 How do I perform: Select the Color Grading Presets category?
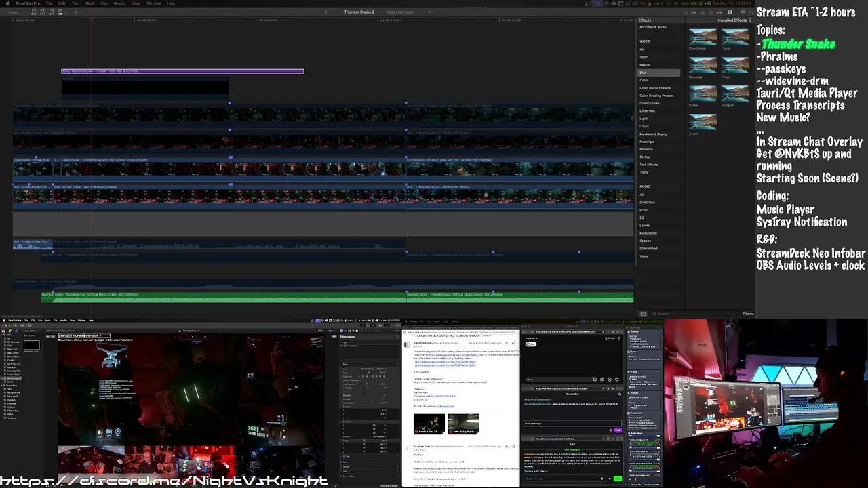pyautogui.click(x=656, y=96)
